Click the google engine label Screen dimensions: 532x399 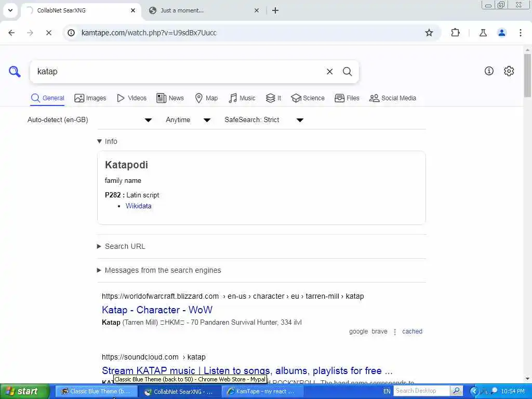coord(358,331)
